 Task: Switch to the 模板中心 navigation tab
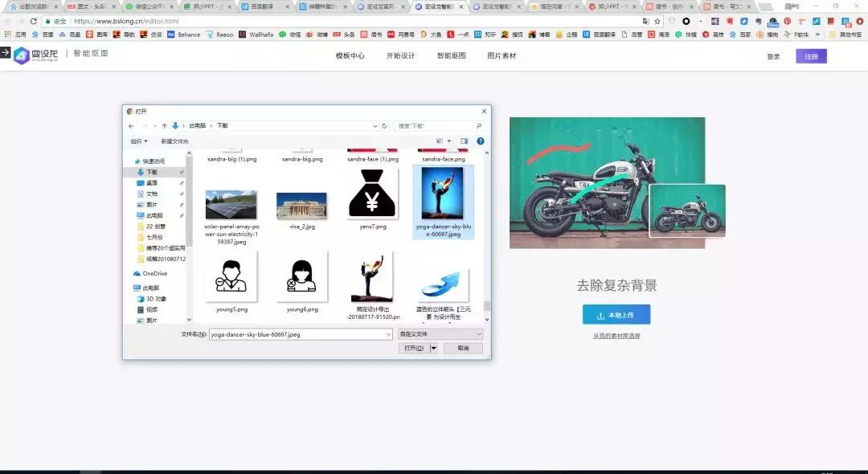tap(349, 56)
